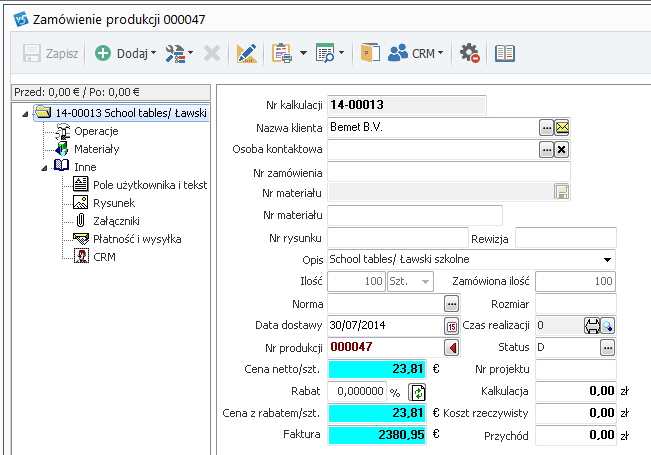
Task: Click the printer icon in Czas realizacji
Action: point(592,326)
